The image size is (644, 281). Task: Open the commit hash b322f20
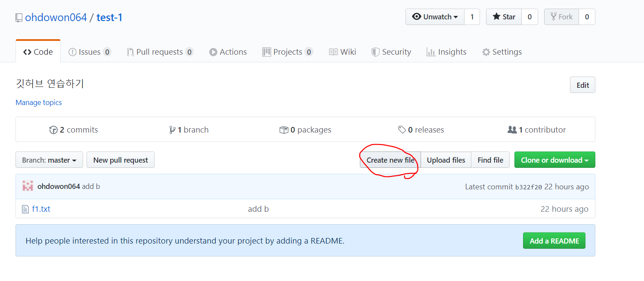tap(529, 187)
